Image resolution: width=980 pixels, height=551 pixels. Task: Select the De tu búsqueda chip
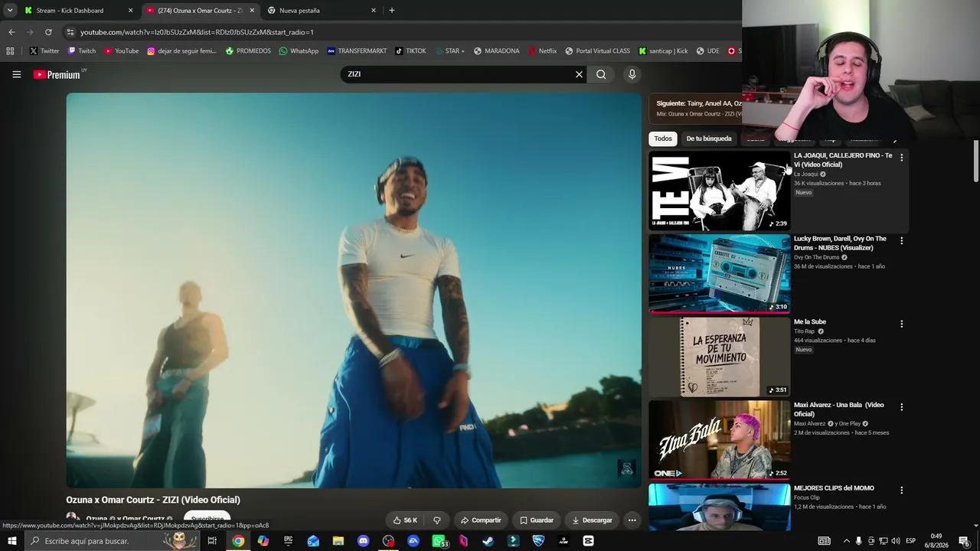point(709,139)
